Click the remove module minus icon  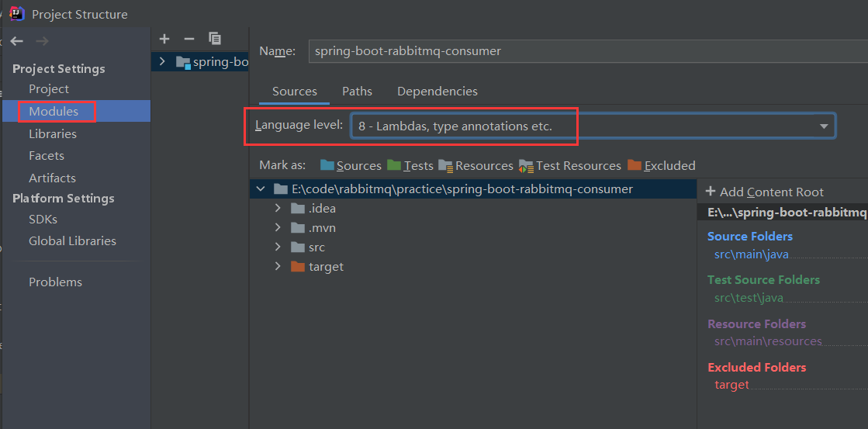coord(189,39)
